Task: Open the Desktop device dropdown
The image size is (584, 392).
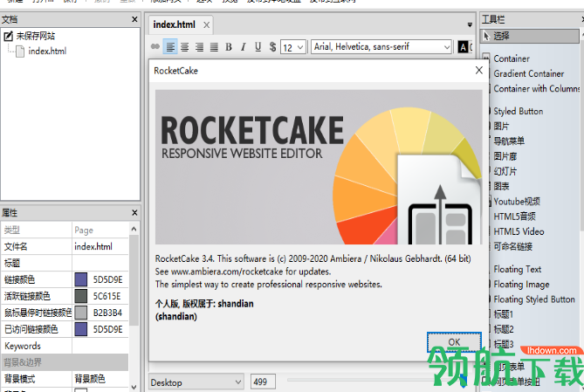Action: [x=196, y=382]
